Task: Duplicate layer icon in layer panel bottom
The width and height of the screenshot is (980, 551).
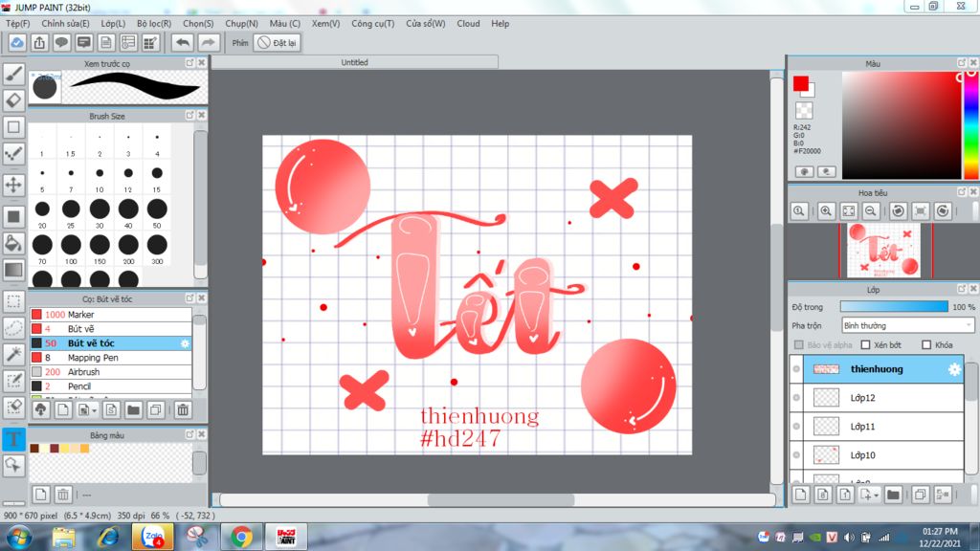Action: [920, 495]
